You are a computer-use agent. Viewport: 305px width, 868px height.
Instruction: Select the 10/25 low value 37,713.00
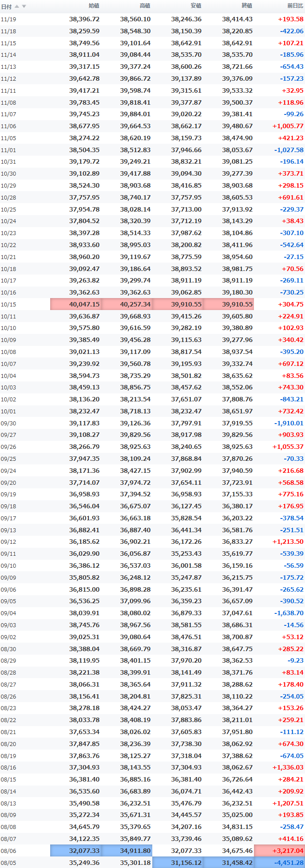186,209
